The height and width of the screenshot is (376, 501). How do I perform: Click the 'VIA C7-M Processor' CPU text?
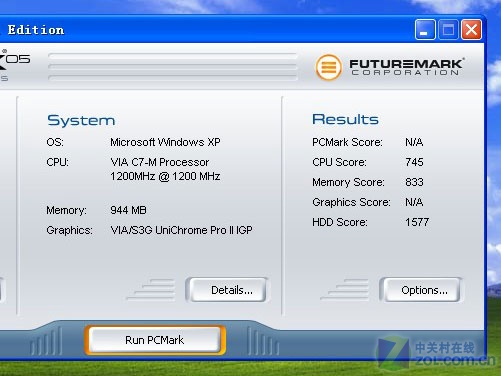pos(160,162)
